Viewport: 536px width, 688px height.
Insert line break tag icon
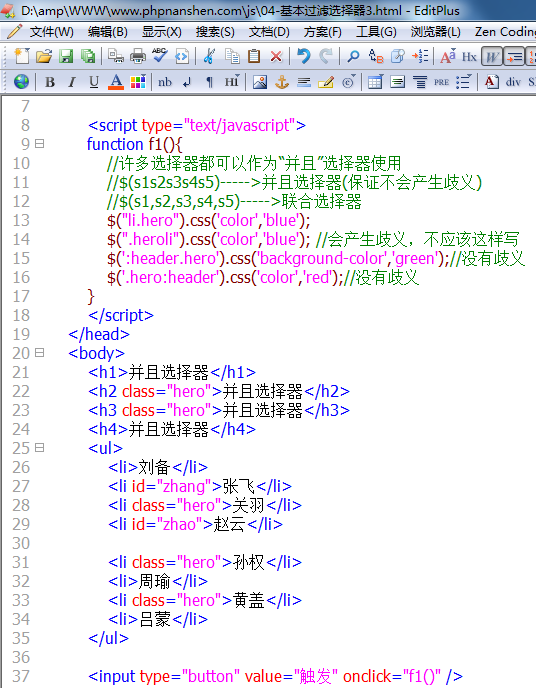tap(187, 82)
